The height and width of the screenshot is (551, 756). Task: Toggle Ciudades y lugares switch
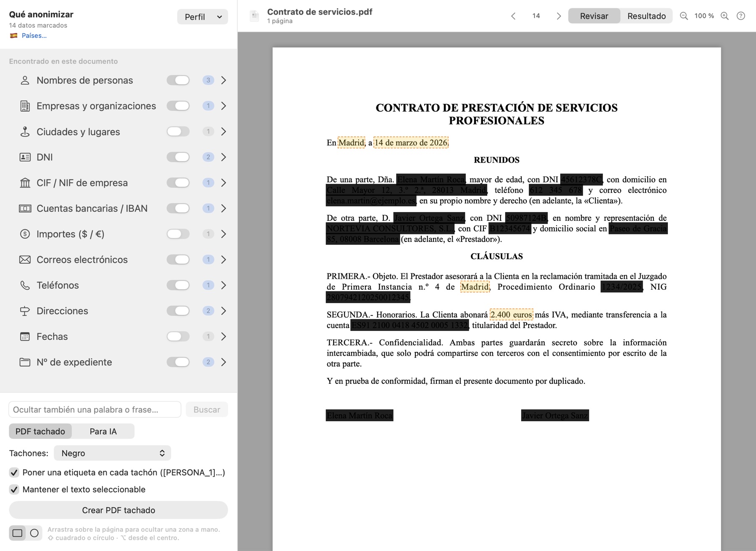click(178, 131)
